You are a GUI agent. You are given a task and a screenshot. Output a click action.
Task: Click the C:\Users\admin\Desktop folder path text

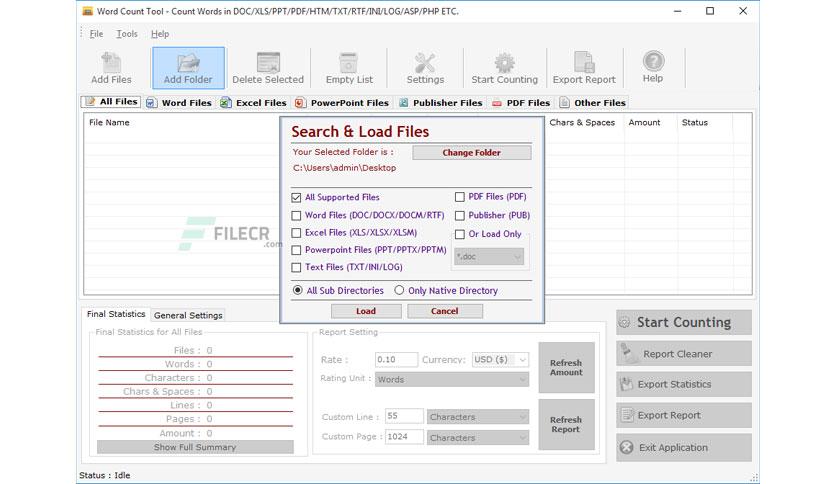point(344,168)
